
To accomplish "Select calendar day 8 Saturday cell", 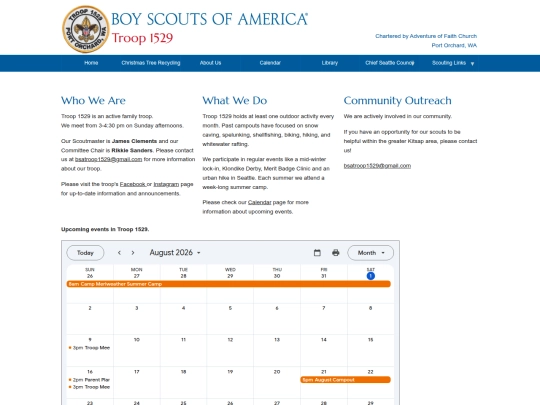I will [x=371, y=319].
